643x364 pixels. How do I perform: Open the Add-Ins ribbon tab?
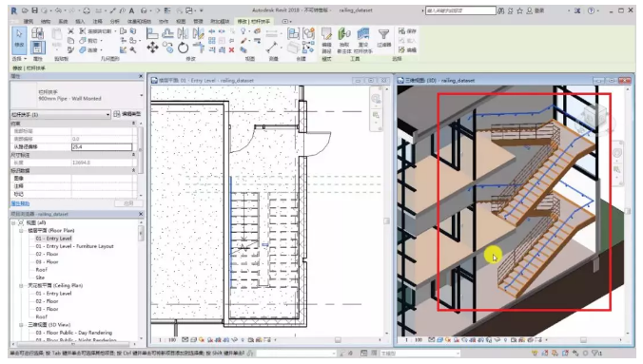(220, 21)
